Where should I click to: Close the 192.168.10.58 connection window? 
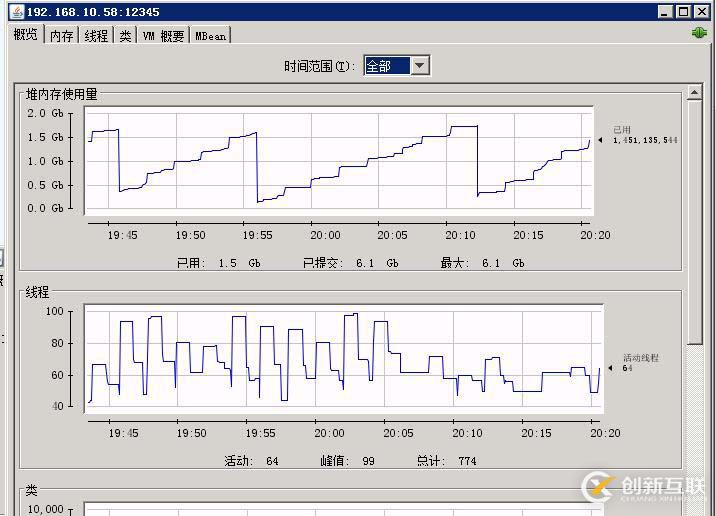point(701,12)
